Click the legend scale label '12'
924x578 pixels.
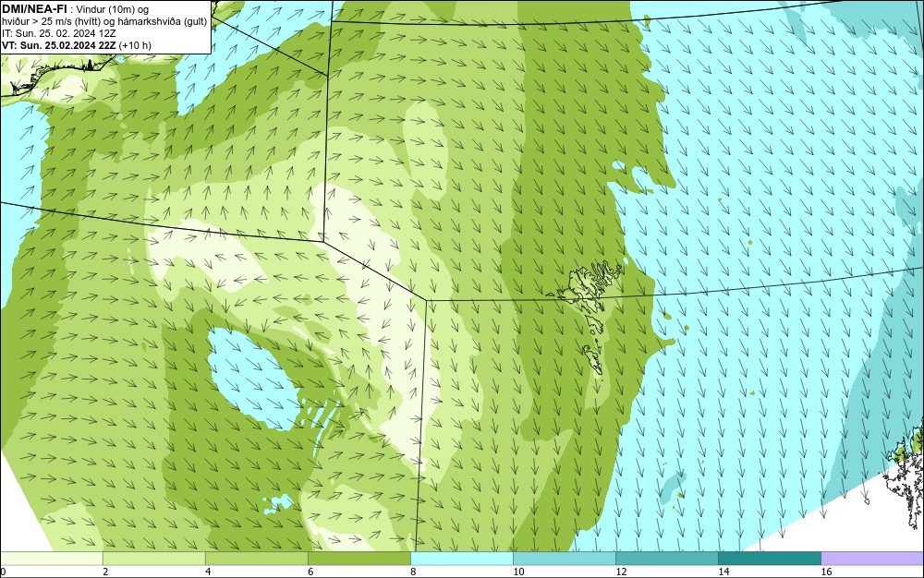tap(621, 572)
